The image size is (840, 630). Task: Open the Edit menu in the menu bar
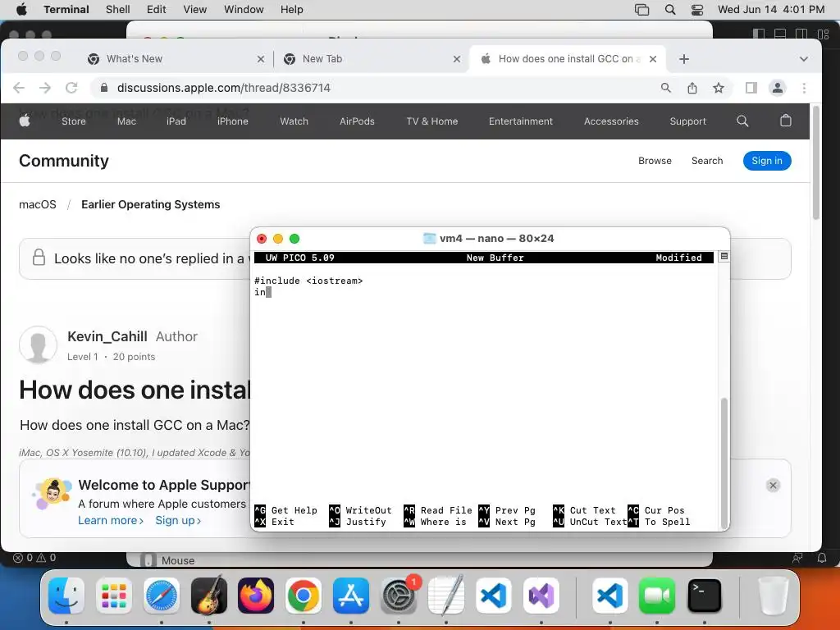(156, 10)
